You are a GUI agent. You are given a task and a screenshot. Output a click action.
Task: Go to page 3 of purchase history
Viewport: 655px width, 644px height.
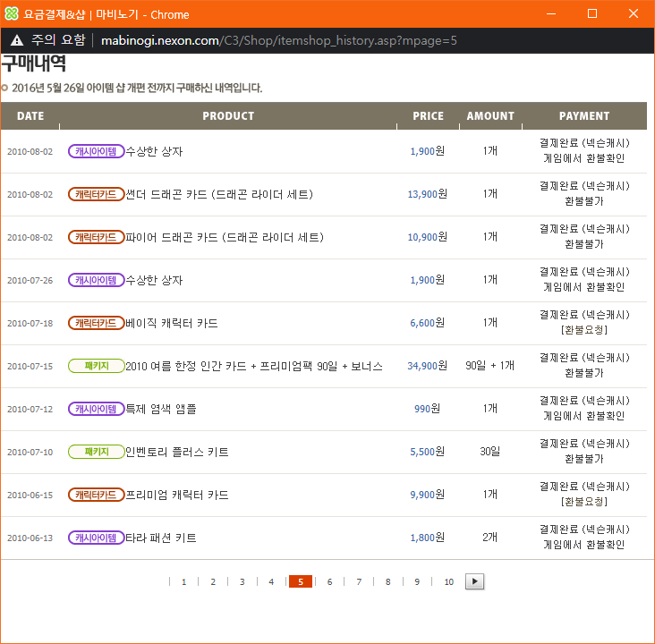242,581
